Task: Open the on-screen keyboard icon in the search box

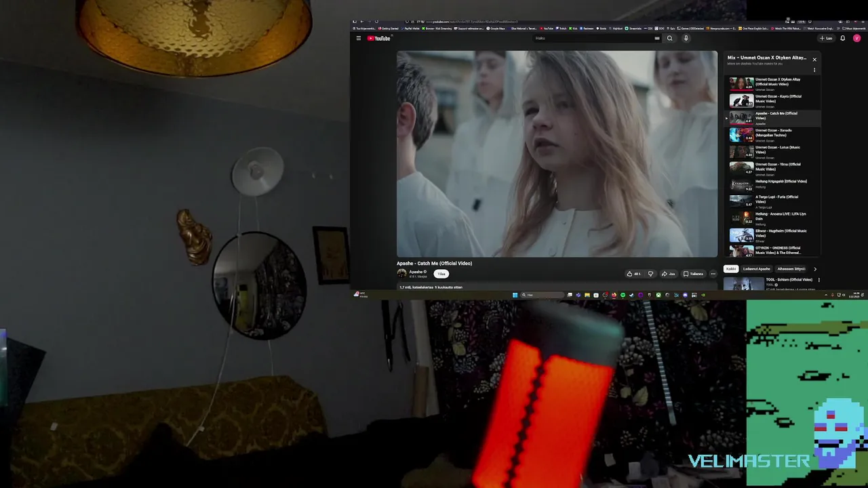Action: point(656,38)
